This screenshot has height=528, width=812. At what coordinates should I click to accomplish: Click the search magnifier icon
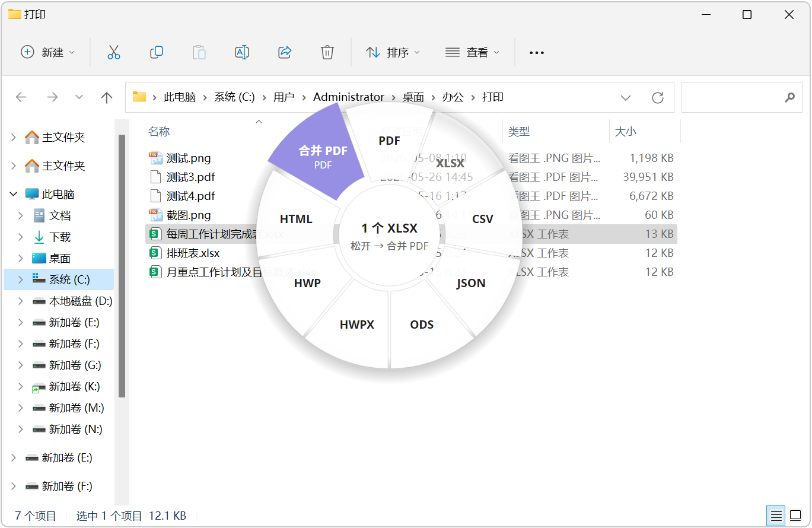click(x=789, y=97)
